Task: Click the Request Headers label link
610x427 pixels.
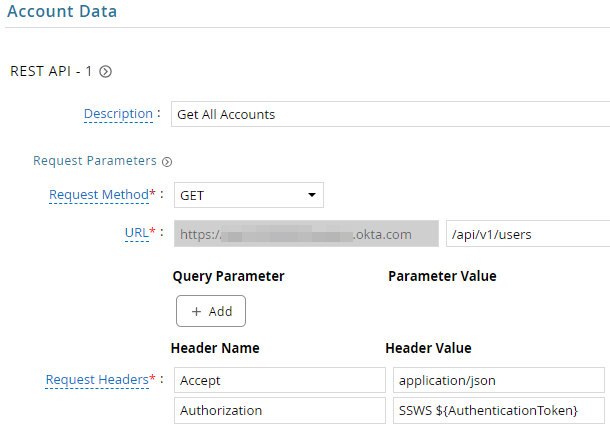Action: [x=97, y=380]
